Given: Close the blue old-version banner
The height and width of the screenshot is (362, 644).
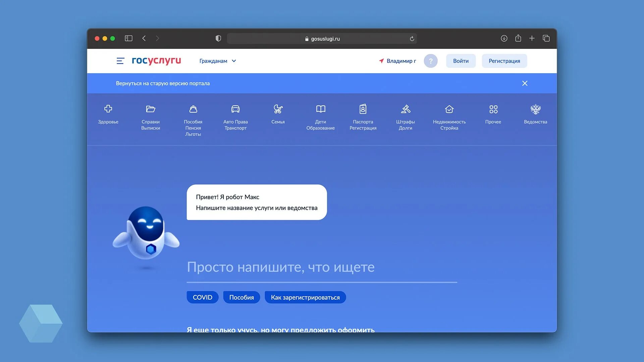Looking at the screenshot, I should point(525,83).
